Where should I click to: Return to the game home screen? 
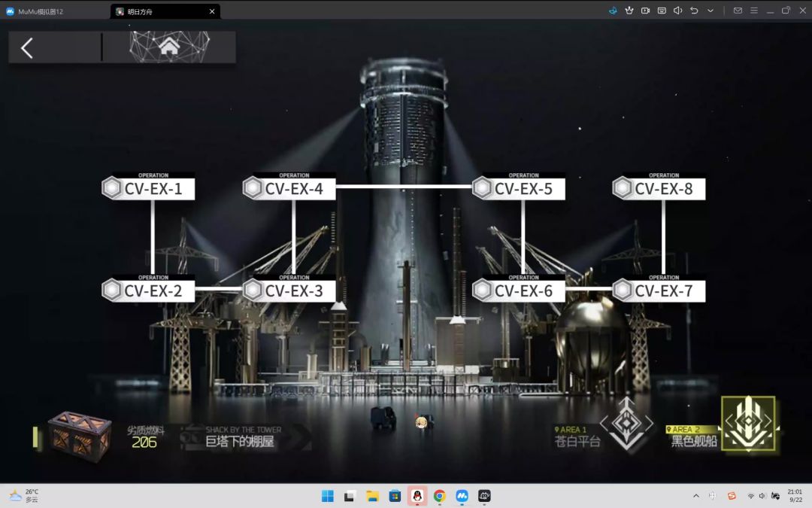[169, 47]
